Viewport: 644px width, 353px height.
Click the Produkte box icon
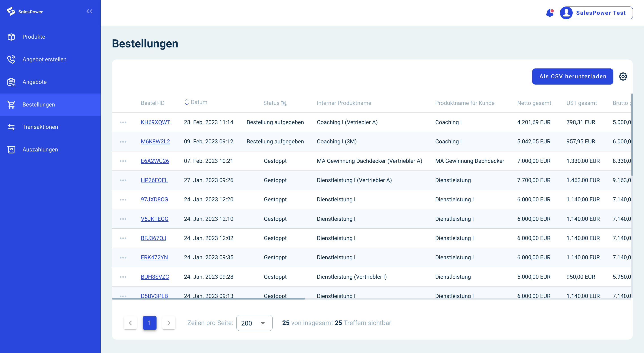click(11, 37)
